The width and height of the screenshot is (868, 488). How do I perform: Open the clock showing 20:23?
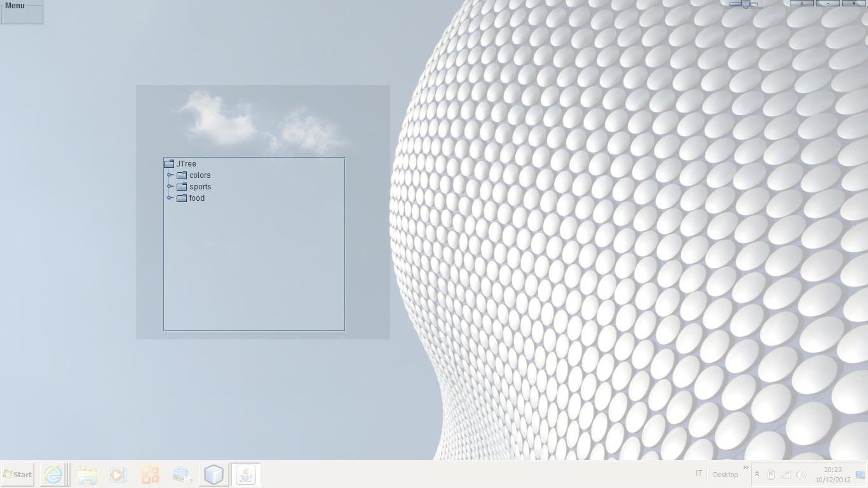[x=833, y=475]
